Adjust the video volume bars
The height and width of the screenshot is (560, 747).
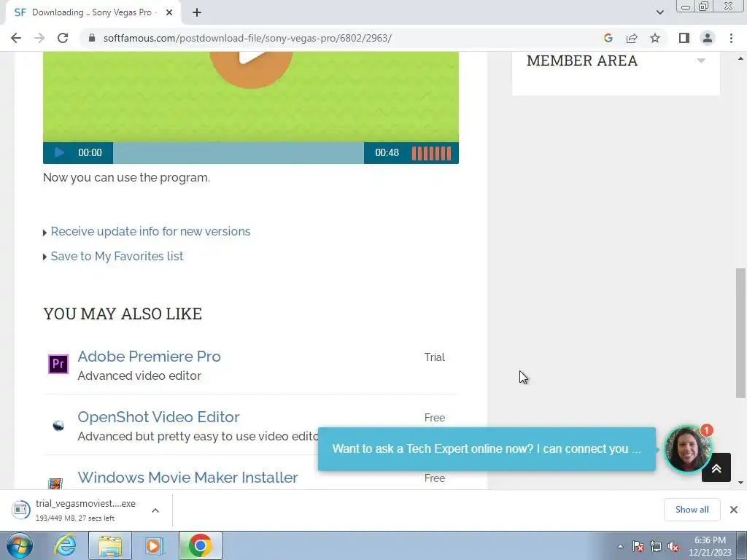click(431, 153)
